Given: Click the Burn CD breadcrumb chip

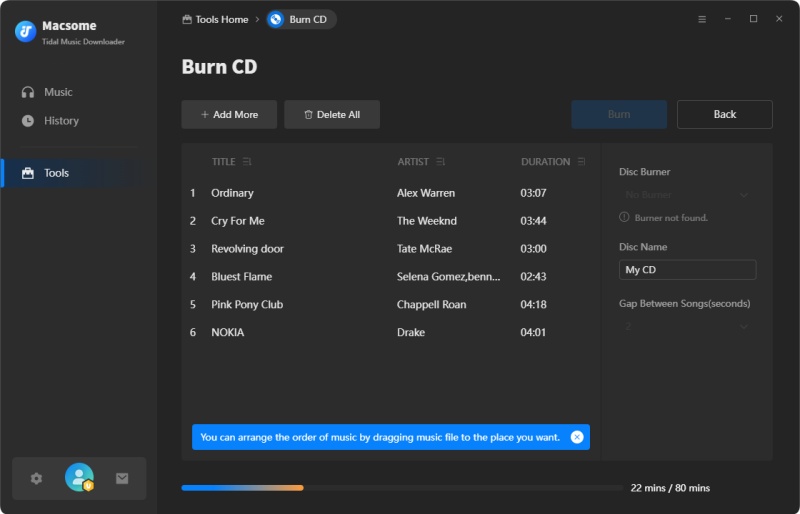Looking at the screenshot, I should tap(301, 19).
